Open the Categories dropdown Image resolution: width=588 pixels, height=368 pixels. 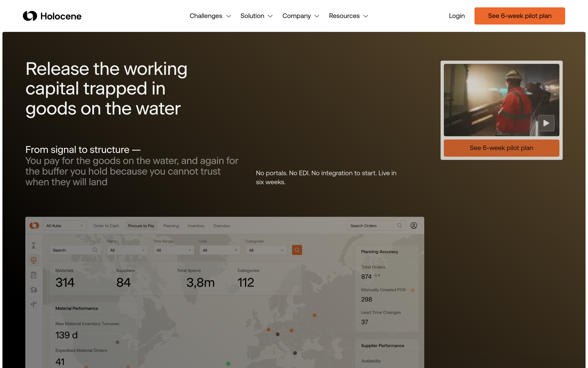pos(266,250)
